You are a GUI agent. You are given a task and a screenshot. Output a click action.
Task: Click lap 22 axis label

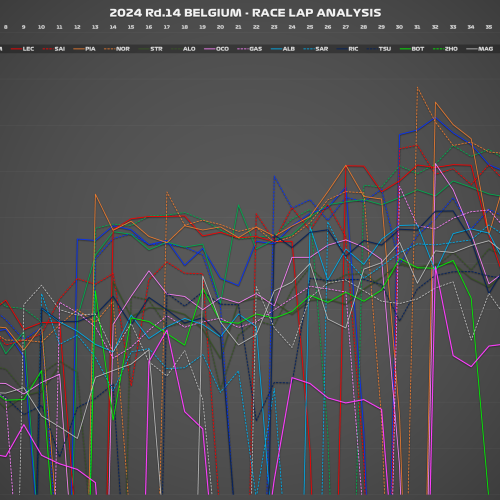(256, 27)
